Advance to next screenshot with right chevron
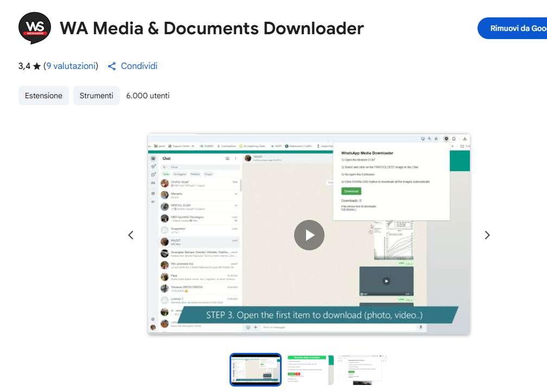The width and height of the screenshot is (547, 392). pyautogui.click(x=487, y=235)
